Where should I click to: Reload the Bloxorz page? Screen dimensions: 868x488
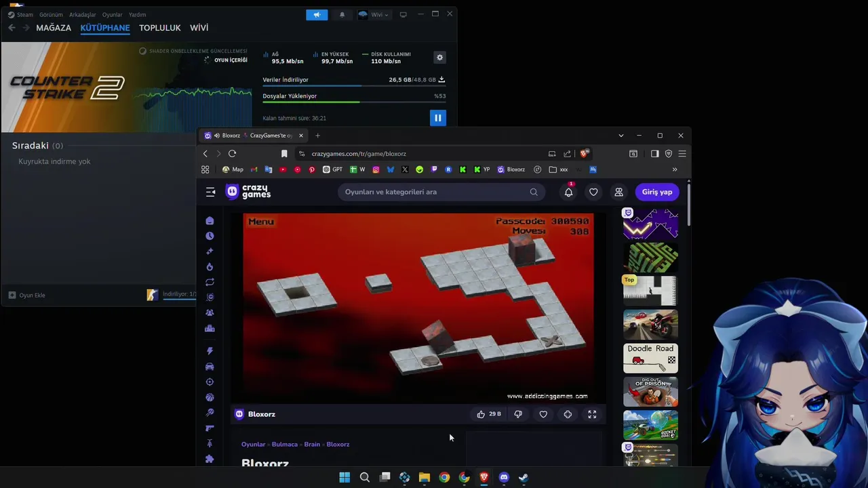click(232, 154)
